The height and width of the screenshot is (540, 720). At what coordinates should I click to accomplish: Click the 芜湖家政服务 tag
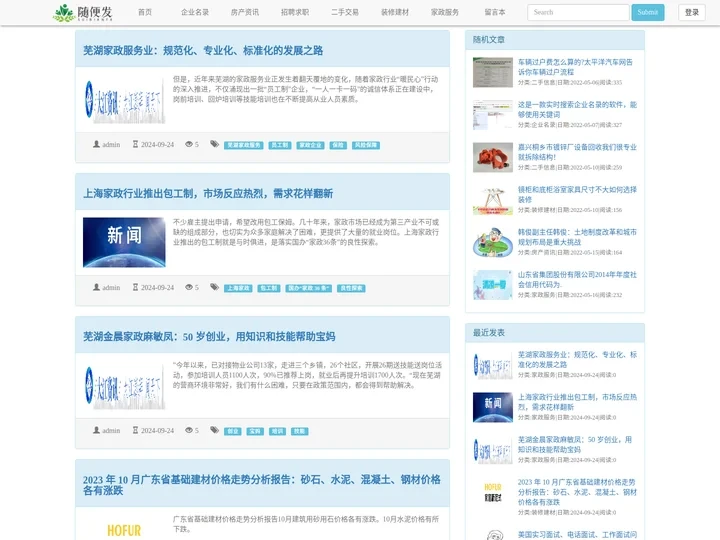244,145
